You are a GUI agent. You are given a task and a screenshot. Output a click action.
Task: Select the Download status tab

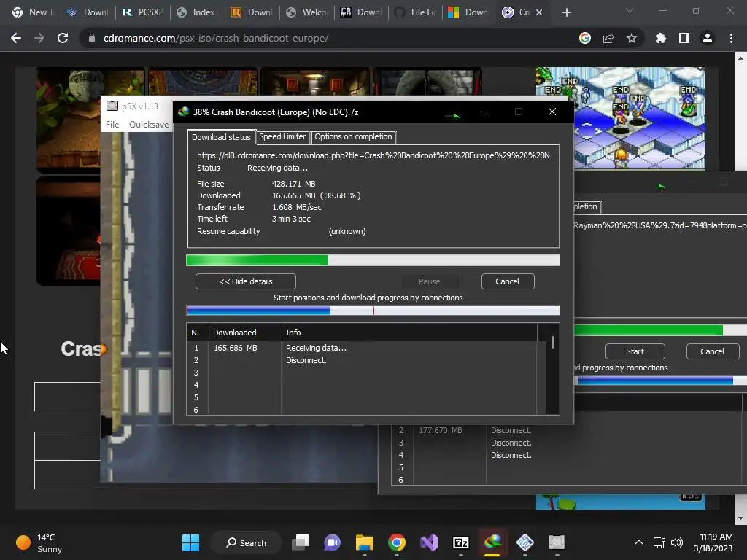coord(221,137)
